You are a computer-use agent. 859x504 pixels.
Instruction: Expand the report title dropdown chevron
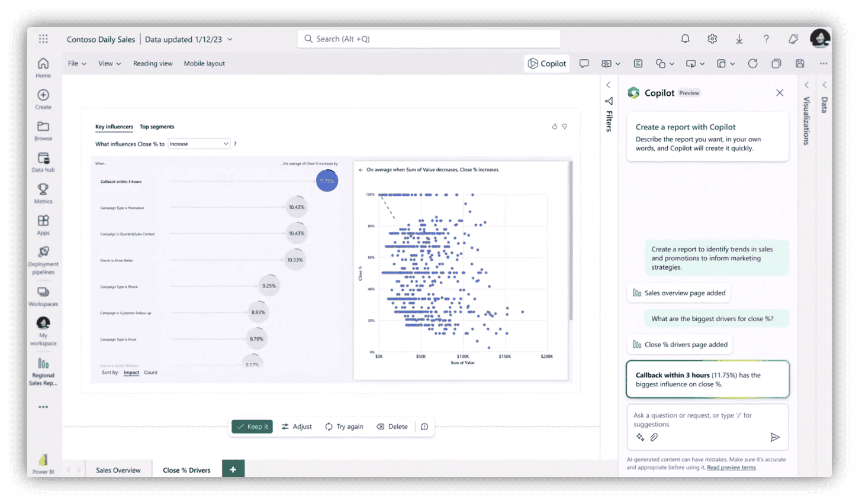point(230,40)
